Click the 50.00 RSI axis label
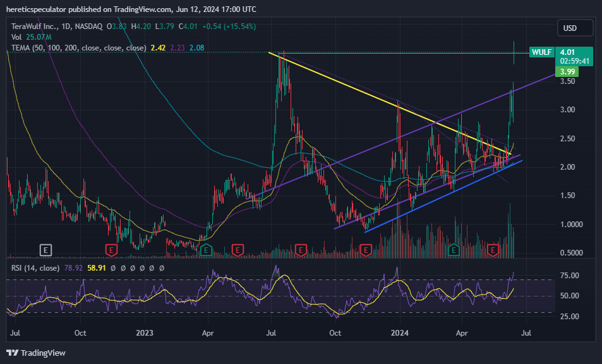Screen dimensions: 602x364 [569, 296]
